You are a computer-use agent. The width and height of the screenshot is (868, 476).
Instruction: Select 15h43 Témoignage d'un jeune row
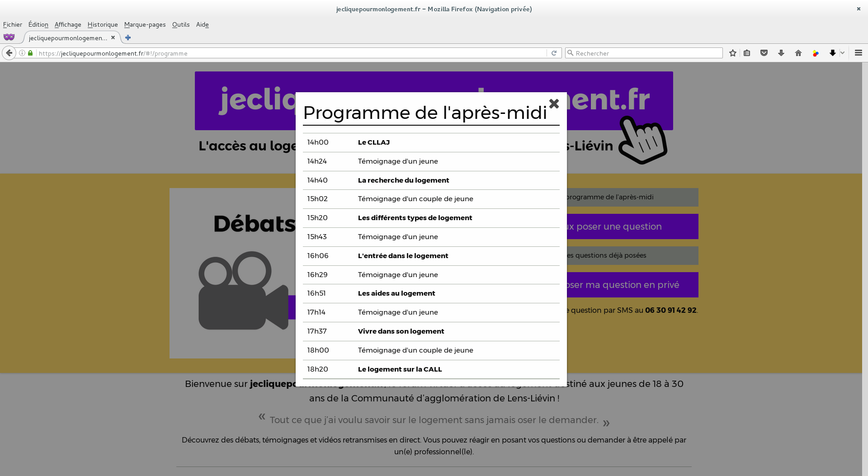431,237
